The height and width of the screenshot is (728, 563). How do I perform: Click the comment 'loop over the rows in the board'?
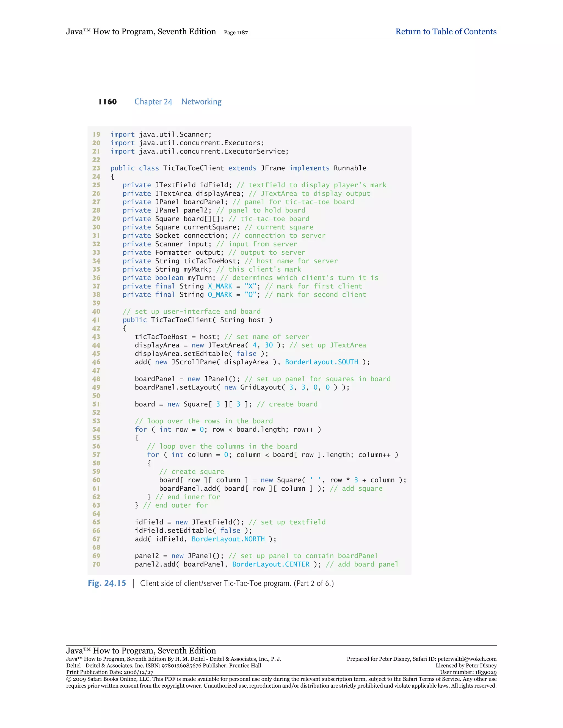(x=204, y=421)
